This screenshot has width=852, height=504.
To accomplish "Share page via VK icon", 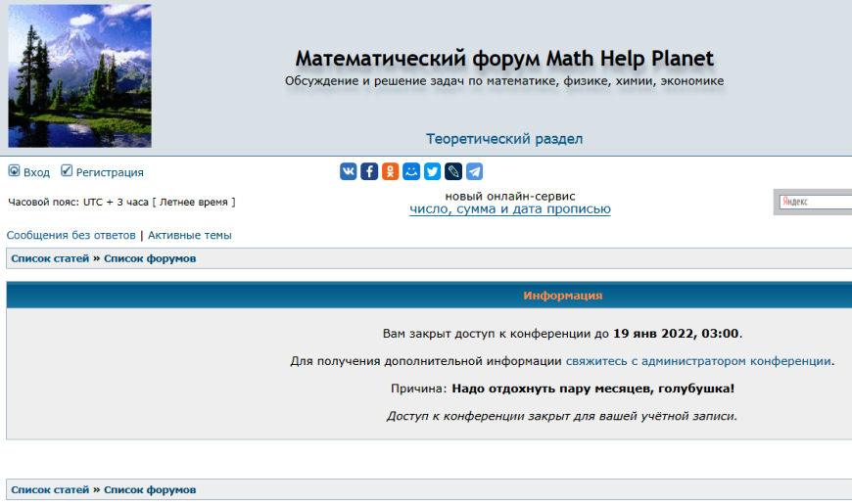I will [x=349, y=171].
